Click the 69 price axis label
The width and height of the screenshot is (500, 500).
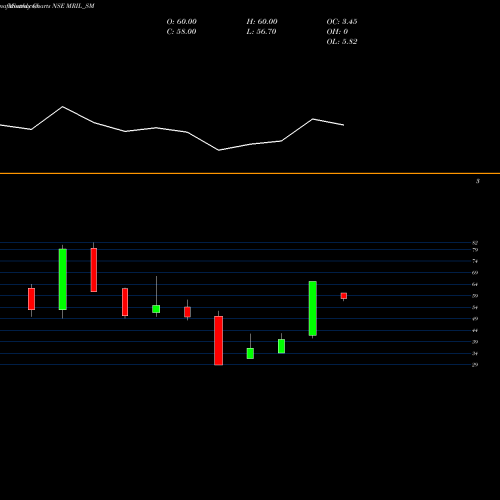pos(475,273)
